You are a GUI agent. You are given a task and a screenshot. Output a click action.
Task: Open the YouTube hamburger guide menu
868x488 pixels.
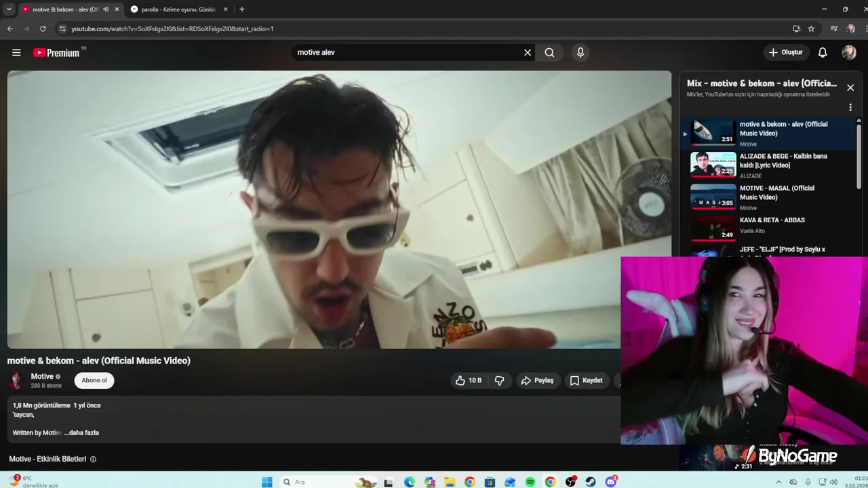(16, 52)
